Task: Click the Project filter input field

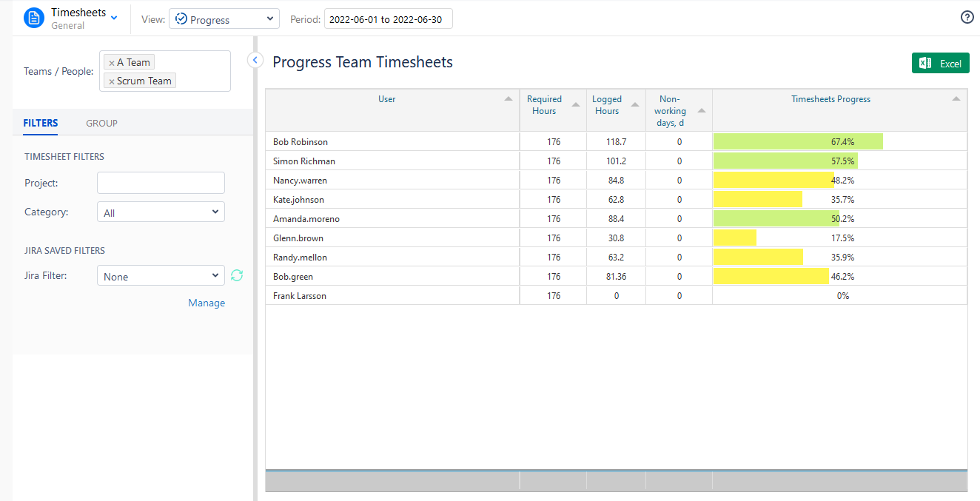Action: tap(161, 183)
